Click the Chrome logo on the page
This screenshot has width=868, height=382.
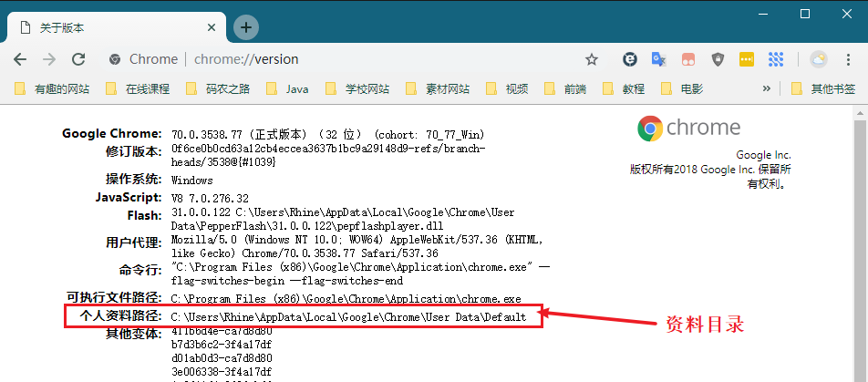point(688,128)
